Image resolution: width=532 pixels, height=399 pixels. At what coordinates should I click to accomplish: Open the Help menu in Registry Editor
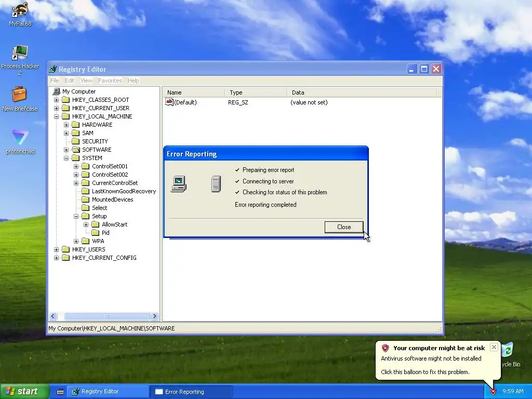(x=134, y=81)
